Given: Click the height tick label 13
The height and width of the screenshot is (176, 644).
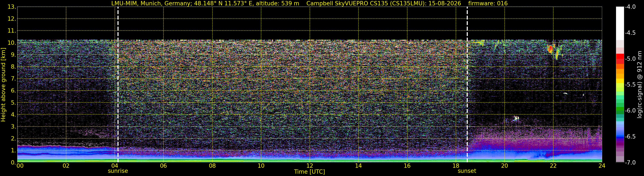Looking at the screenshot, I should pos(12,7).
